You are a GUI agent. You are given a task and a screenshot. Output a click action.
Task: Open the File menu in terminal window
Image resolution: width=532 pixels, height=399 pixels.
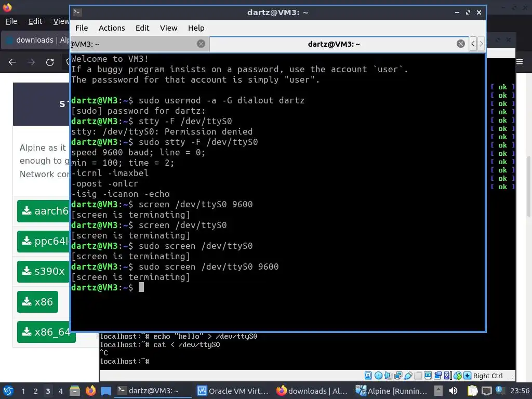(x=82, y=28)
